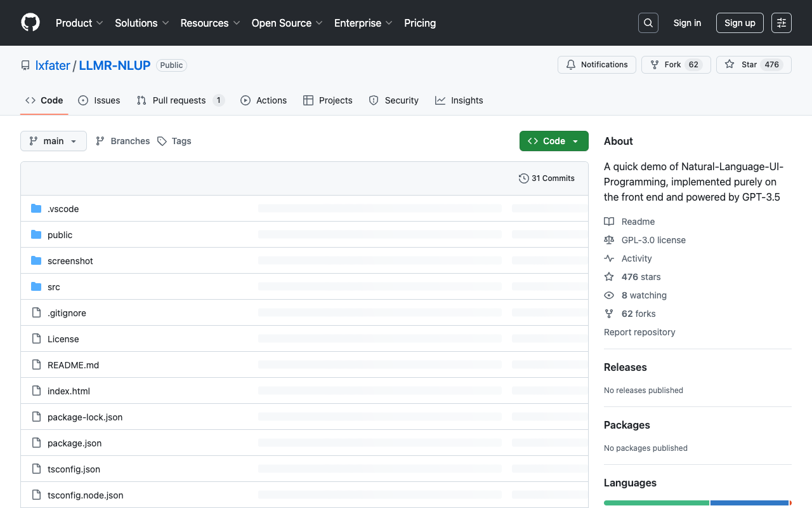Expand the Open Source menu
This screenshot has height=508, width=812.
click(287, 23)
